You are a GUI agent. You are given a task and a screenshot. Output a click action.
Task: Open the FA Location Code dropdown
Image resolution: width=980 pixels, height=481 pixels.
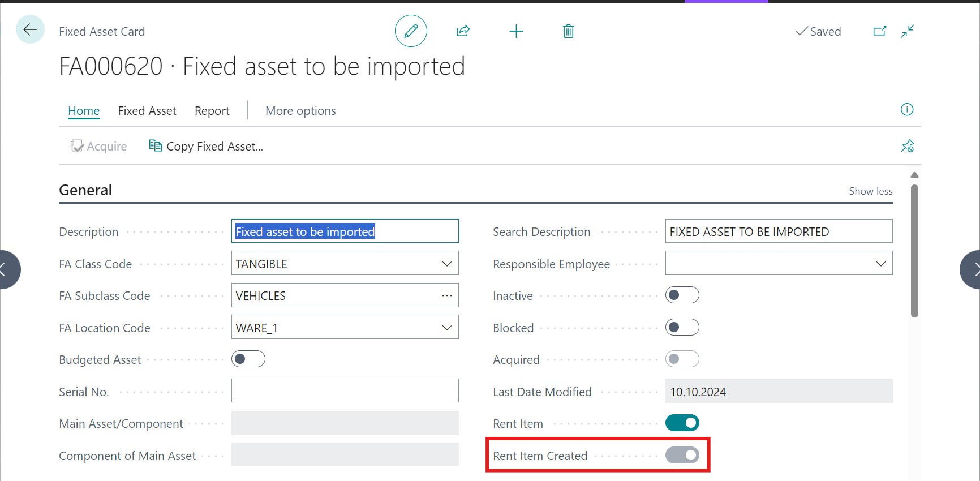coord(446,328)
